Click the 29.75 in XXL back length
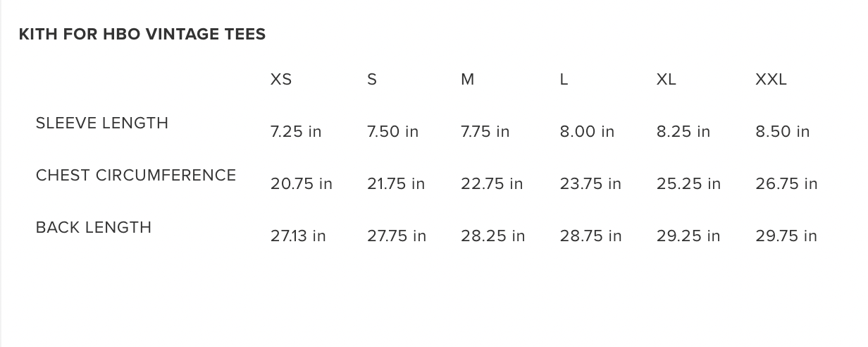This screenshot has height=347, width=868. point(786,236)
